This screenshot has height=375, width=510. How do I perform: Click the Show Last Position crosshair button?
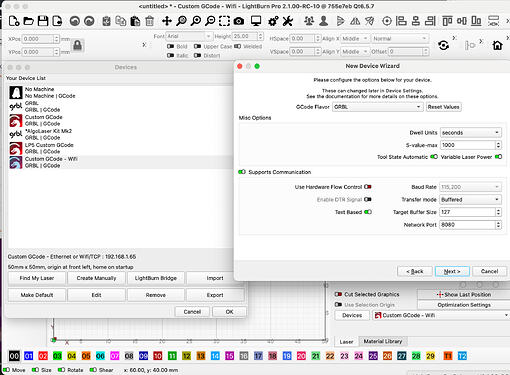(x=464, y=295)
